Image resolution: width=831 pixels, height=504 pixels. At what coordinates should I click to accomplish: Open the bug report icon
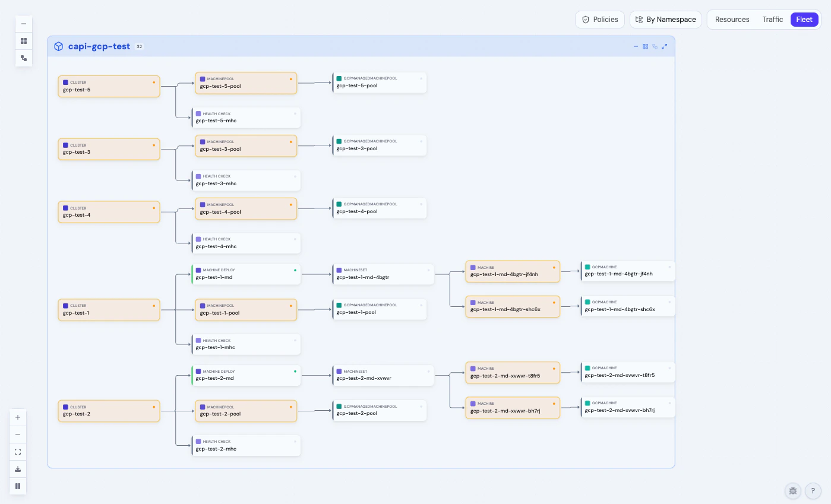[792, 491]
